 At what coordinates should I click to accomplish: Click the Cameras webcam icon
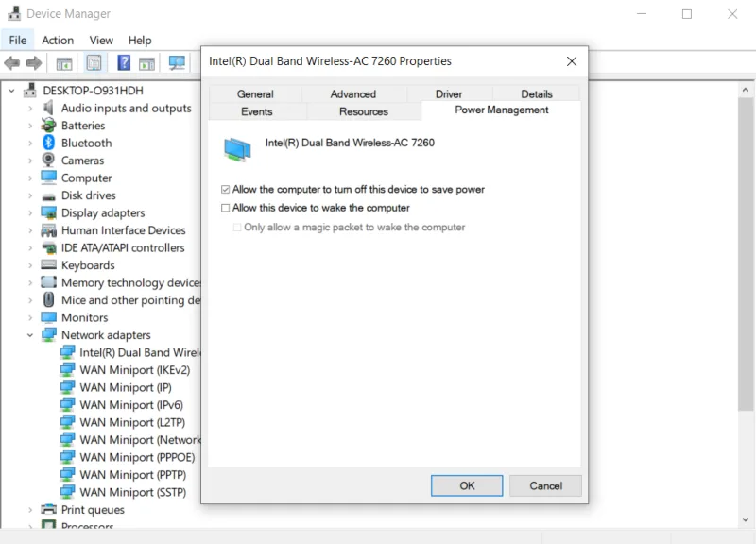[x=48, y=160]
